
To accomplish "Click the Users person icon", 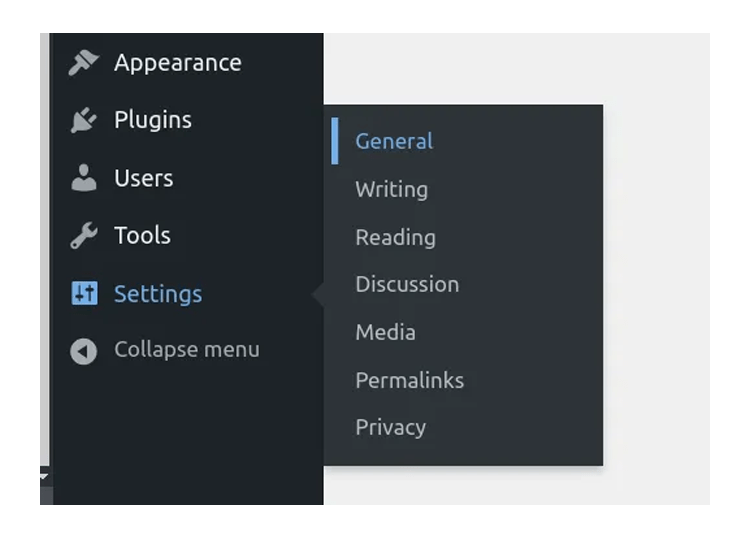I will pos(84,178).
